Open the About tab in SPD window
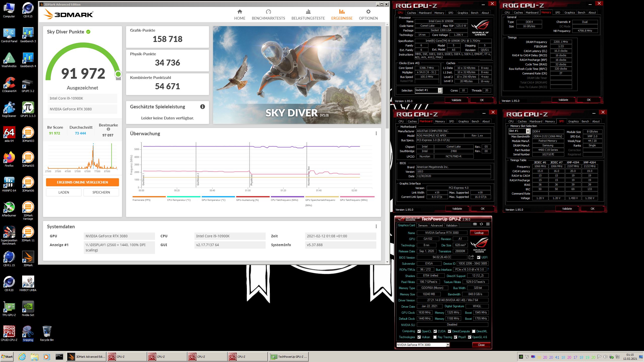Screen dimensions: 644x362 596,121
